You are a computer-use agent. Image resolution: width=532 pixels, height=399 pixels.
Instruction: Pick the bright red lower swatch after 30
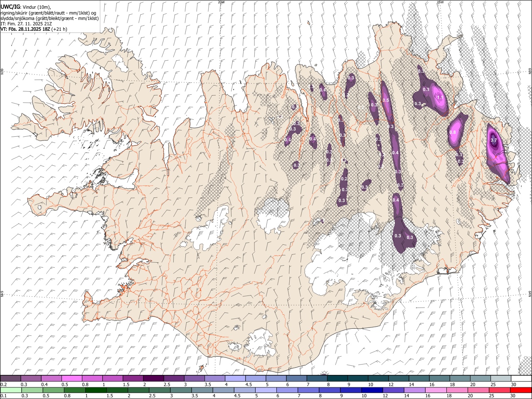coord(520,390)
